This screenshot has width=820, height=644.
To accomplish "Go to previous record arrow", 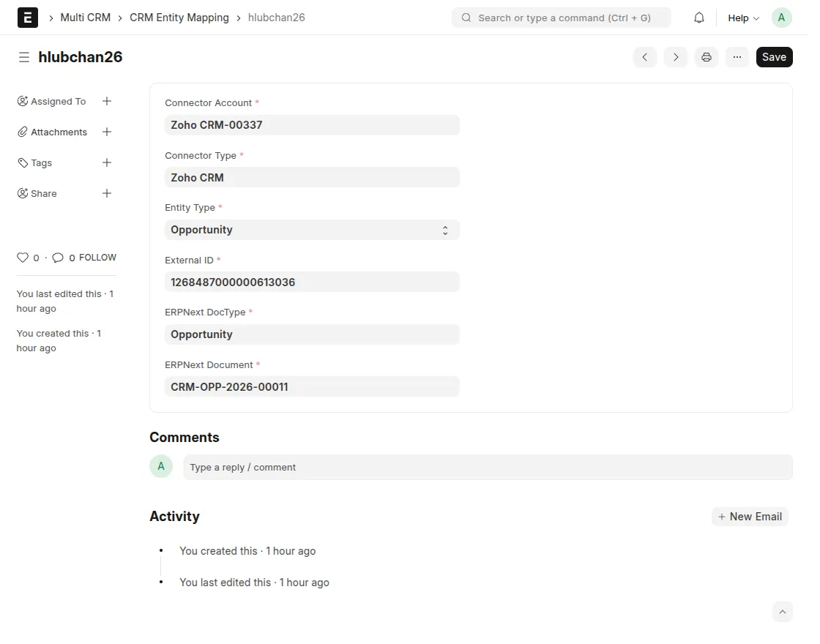I will tap(645, 57).
